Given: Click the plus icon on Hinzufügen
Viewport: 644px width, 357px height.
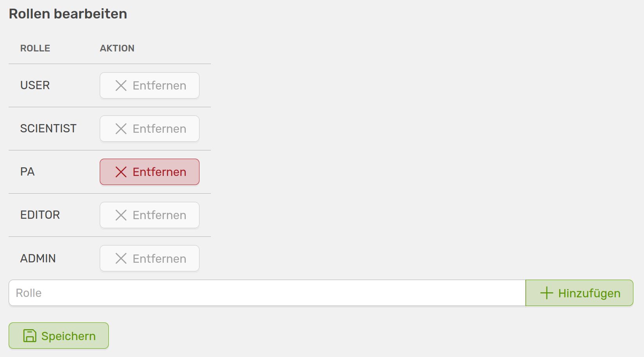Looking at the screenshot, I should [x=547, y=293].
